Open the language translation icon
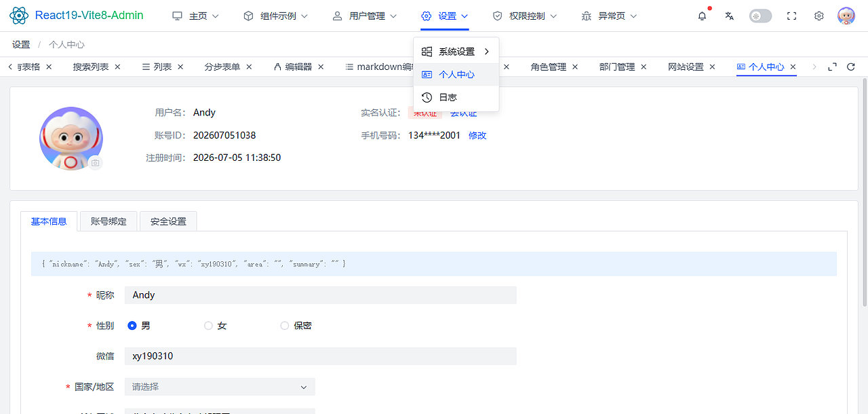868x414 pixels. pyautogui.click(x=729, y=16)
